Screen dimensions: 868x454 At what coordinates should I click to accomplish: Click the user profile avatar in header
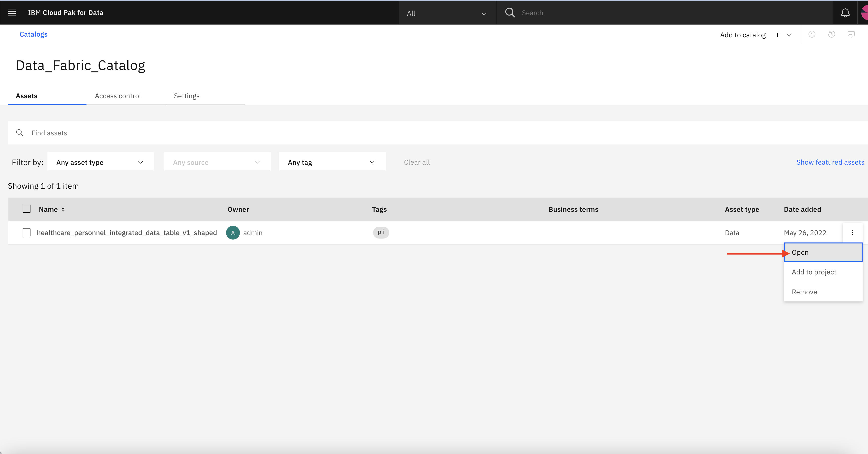coord(864,13)
